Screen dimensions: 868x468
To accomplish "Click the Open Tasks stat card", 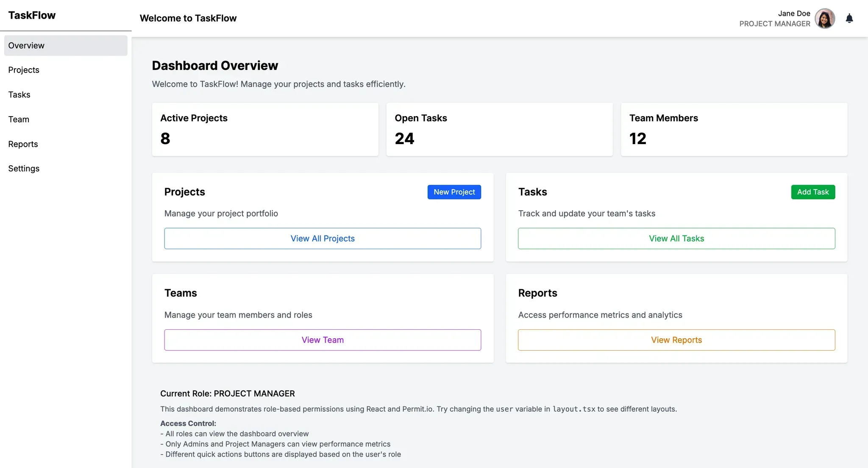I will click(499, 129).
